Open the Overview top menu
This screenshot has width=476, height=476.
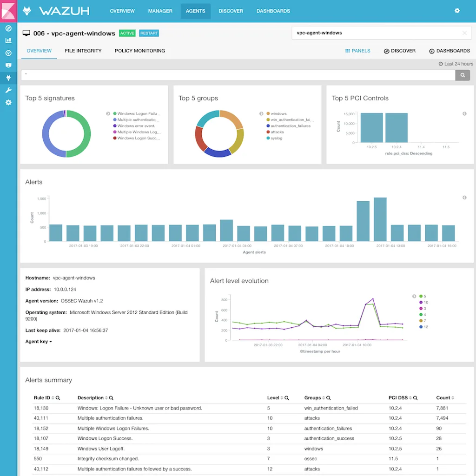(x=122, y=11)
